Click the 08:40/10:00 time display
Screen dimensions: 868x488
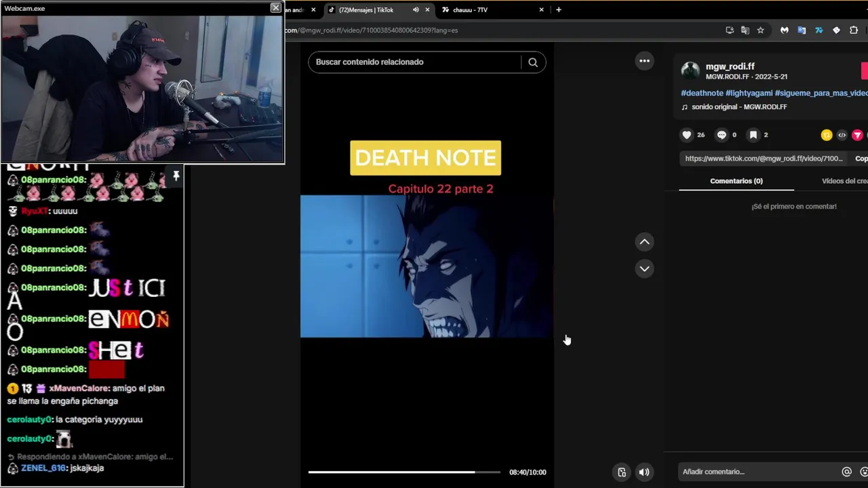click(x=528, y=472)
